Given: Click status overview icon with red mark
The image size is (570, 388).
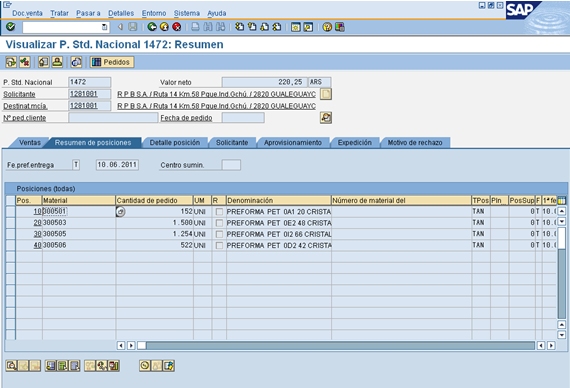Looking at the screenshot, I should tap(24, 62).
